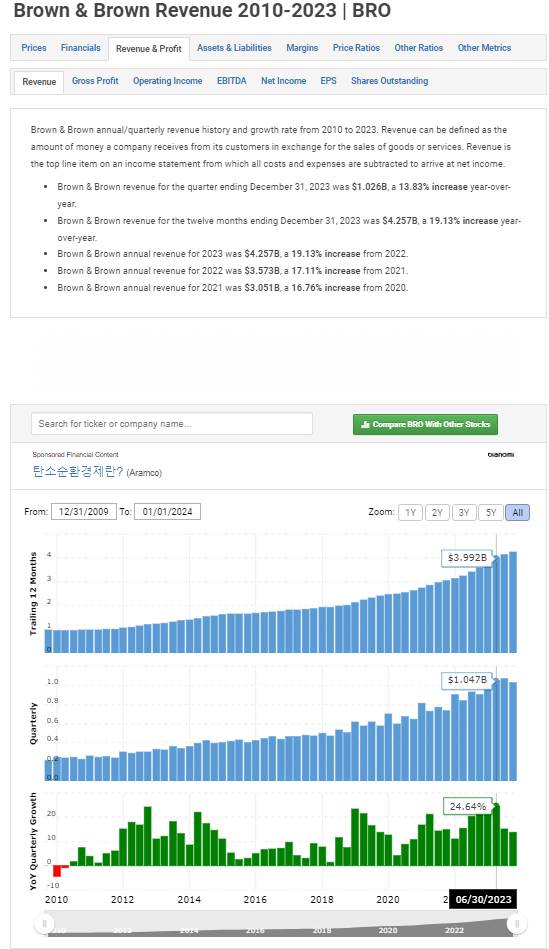Click the $3.992B trailing revenue tooltip
This screenshot has height=949, width=549.
pyautogui.click(x=467, y=557)
